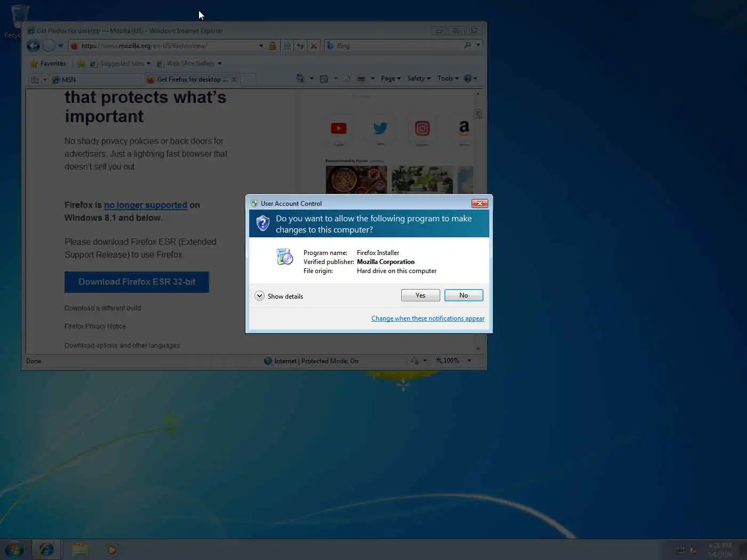Click the Home icon in the command bar

pos(300,78)
